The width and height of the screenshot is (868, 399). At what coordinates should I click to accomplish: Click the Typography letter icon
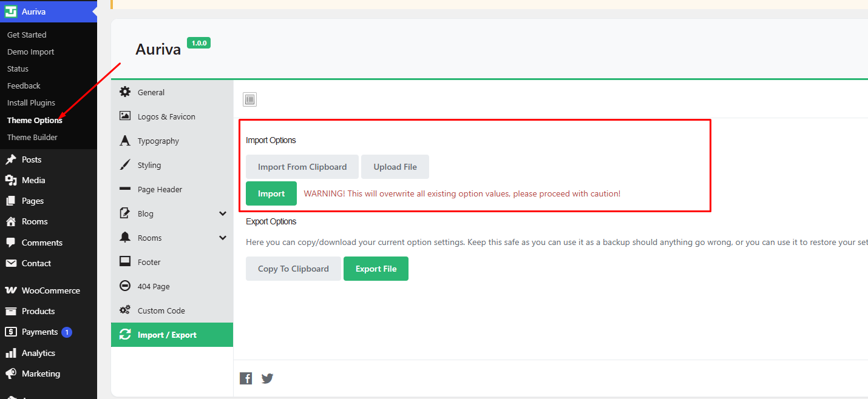click(125, 141)
